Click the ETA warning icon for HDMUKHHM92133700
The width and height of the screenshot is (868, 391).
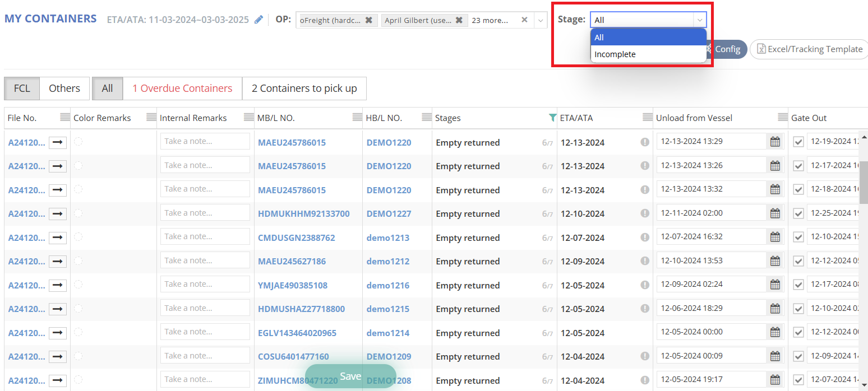[645, 213]
